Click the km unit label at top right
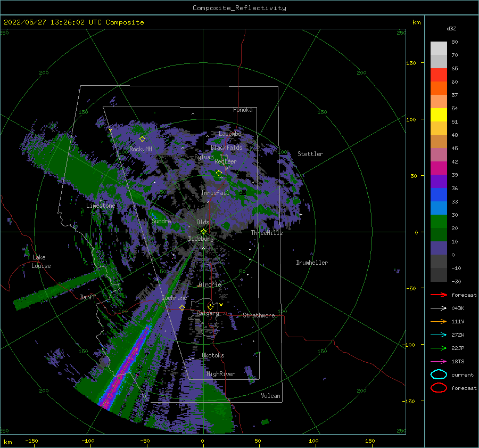479x448 pixels. coord(416,22)
